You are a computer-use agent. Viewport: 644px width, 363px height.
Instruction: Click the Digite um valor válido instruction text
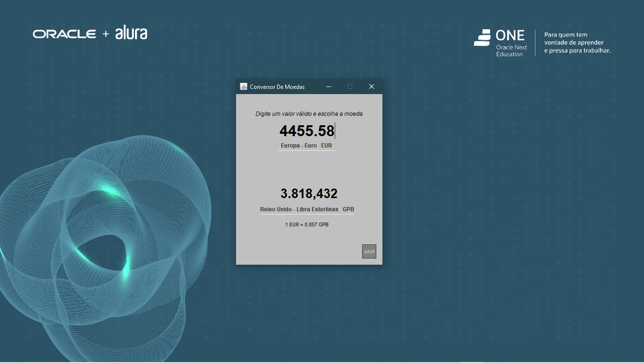[309, 113]
